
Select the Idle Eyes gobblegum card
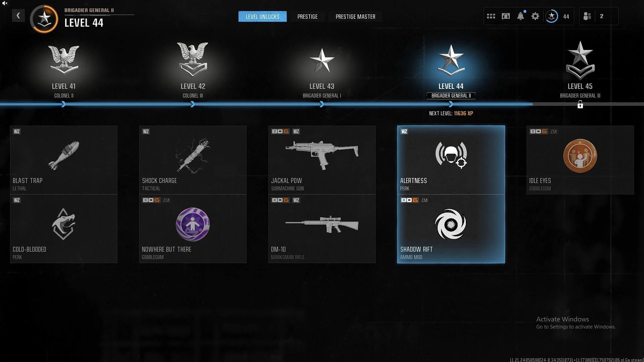pyautogui.click(x=580, y=160)
